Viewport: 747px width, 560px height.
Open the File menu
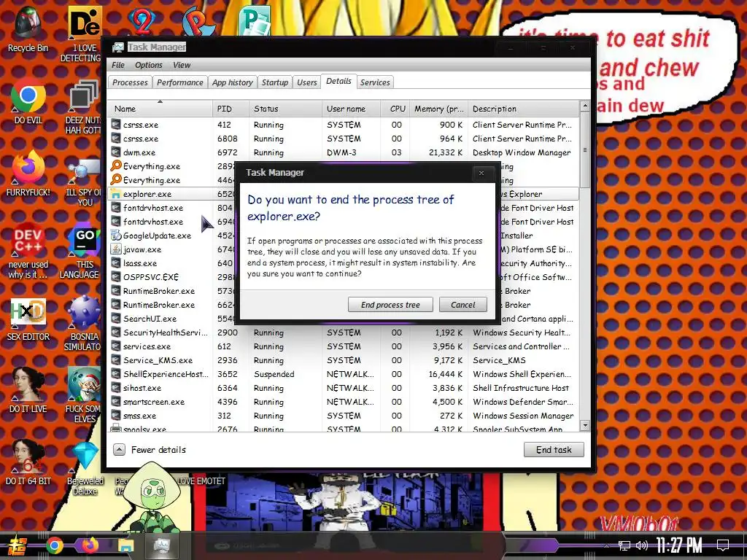[x=117, y=65]
